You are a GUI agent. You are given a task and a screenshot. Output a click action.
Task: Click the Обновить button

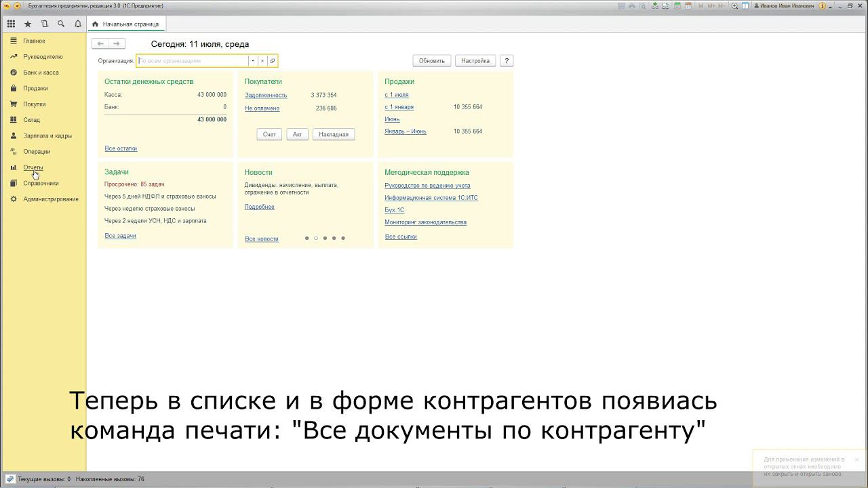point(431,61)
